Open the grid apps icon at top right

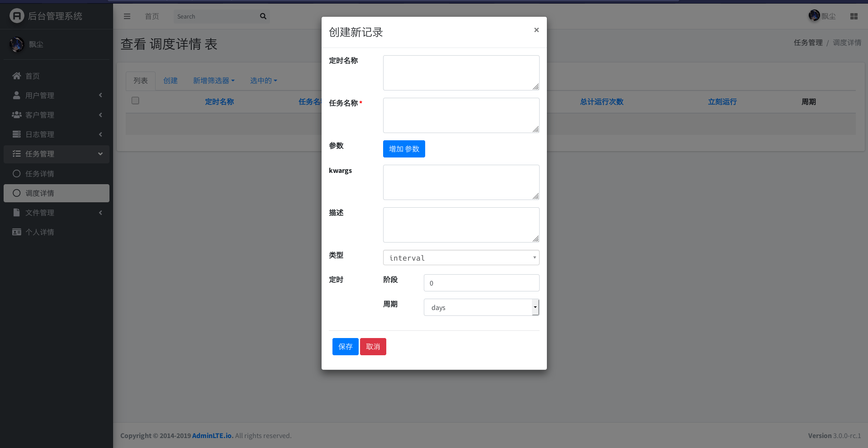point(854,16)
